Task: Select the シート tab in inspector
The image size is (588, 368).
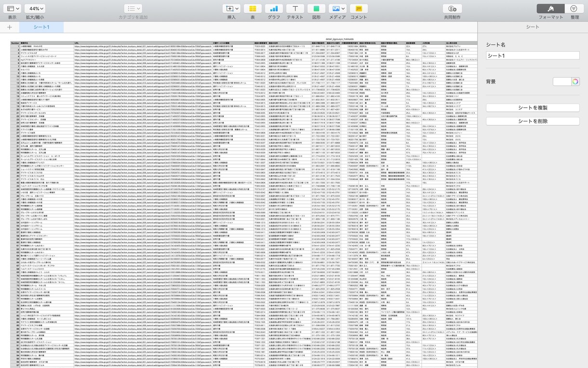Action: pos(533,27)
